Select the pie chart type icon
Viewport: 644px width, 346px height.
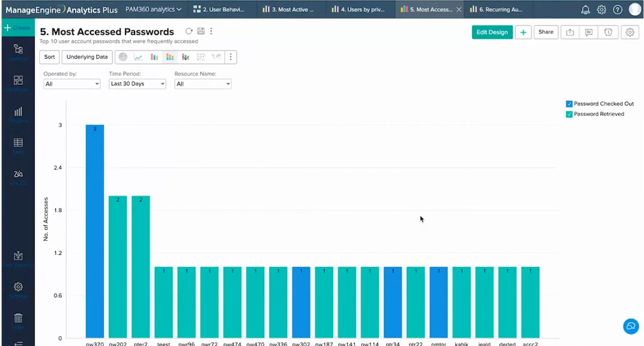(x=123, y=57)
